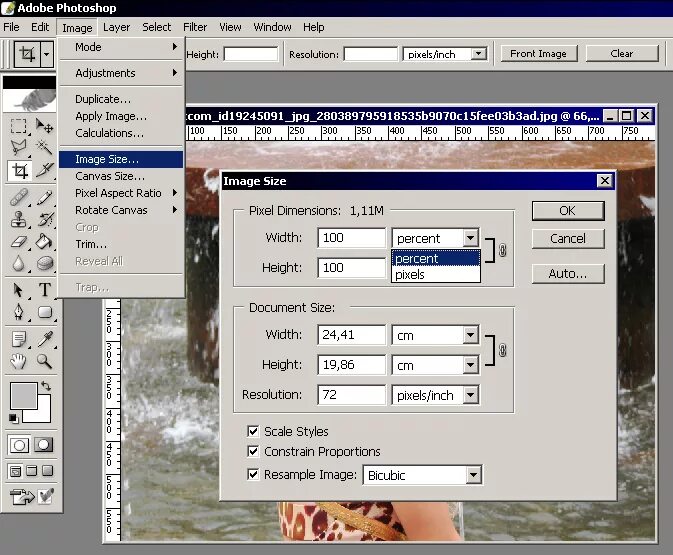Select the Crop tool in the toolbox
This screenshot has width=673, height=555.
click(19, 171)
